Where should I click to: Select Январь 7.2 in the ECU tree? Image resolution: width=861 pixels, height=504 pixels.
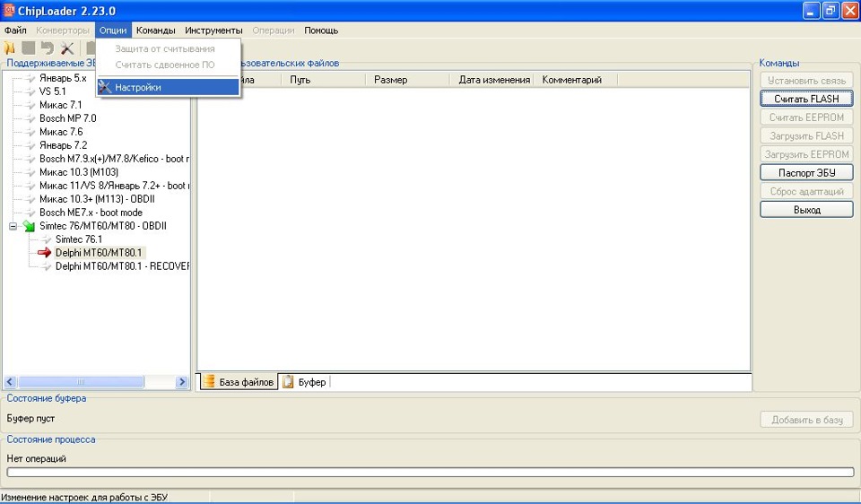[63, 145]
